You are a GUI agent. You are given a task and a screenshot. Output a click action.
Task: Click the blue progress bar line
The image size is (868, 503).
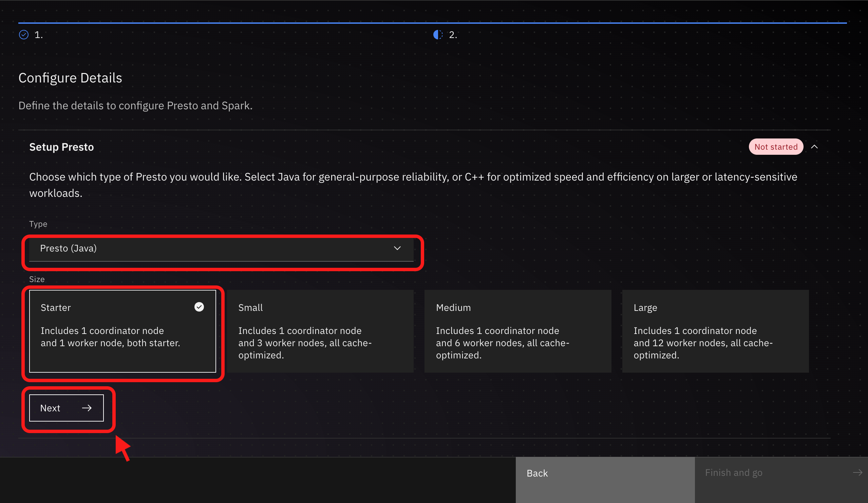click(x=433, y=23)
